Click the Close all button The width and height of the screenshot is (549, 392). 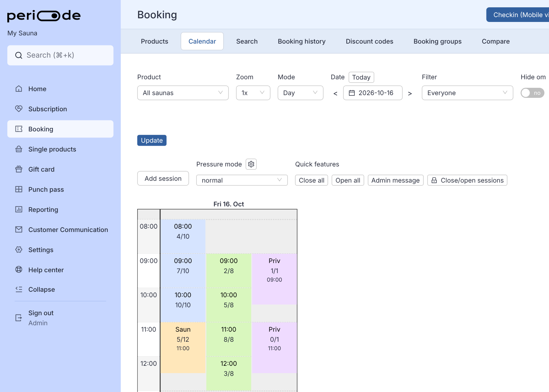click(x=312, y=180)
